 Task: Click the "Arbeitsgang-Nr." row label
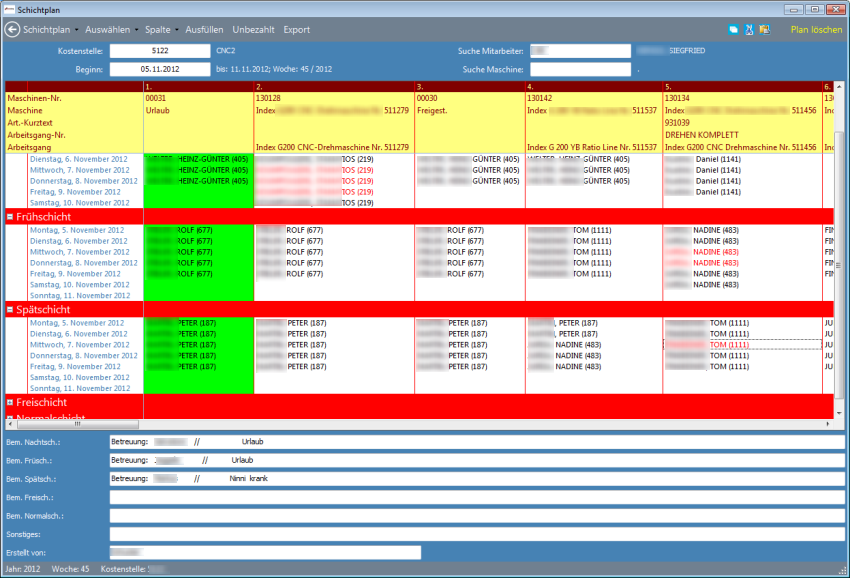36,135
